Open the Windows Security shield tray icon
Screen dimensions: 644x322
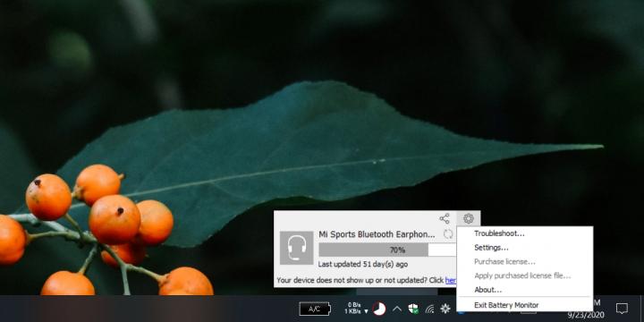[413, 309]
